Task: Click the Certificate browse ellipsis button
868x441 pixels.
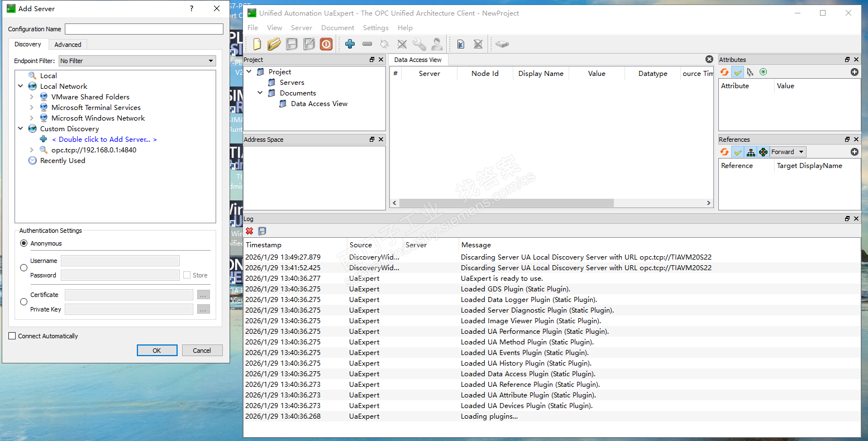Action: (x=203, y=295)
